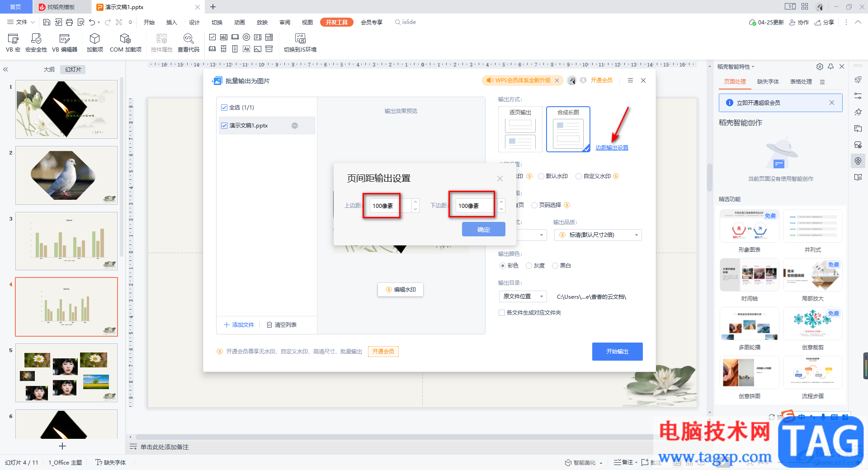Click the 编辑水印 button
The width and height of the screenshot is (868, 470).
tap(401, 290)
